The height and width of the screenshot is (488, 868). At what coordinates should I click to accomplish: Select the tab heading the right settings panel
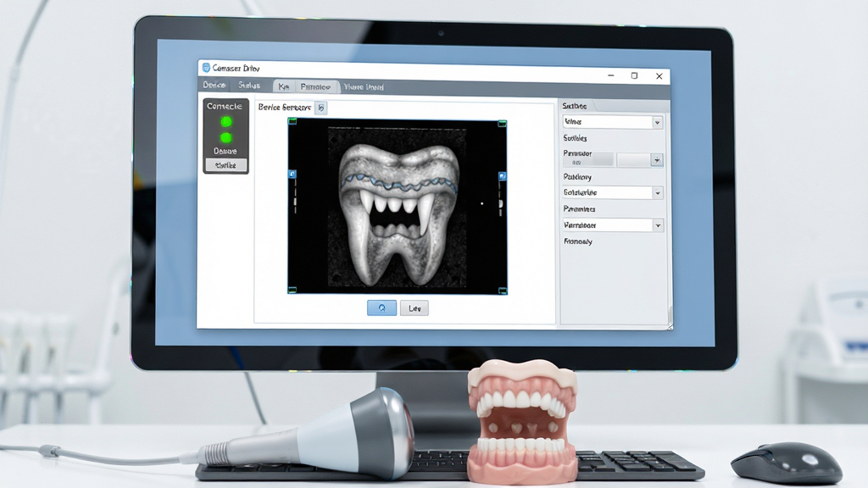[575, 106]
